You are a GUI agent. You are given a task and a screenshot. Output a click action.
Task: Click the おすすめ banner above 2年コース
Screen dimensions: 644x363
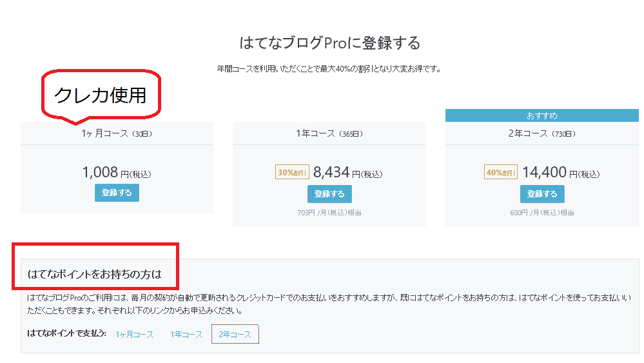[x=542, y=116]
